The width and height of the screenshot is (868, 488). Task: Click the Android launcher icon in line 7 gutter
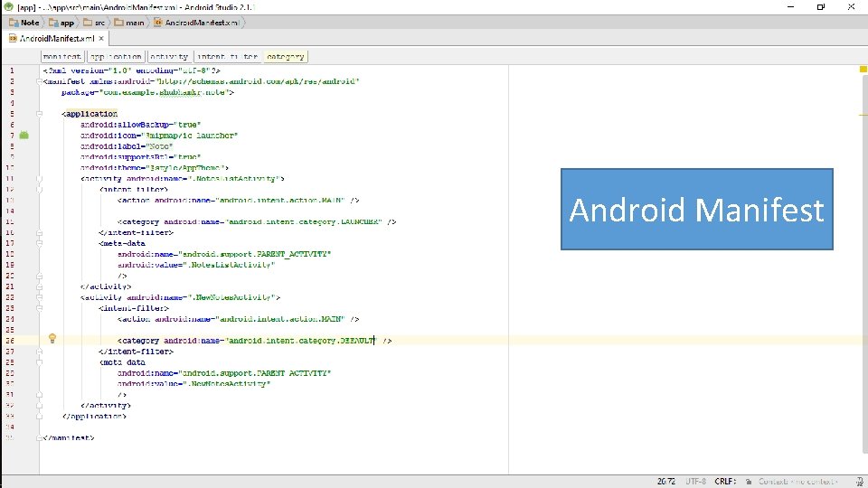point(24,135)
